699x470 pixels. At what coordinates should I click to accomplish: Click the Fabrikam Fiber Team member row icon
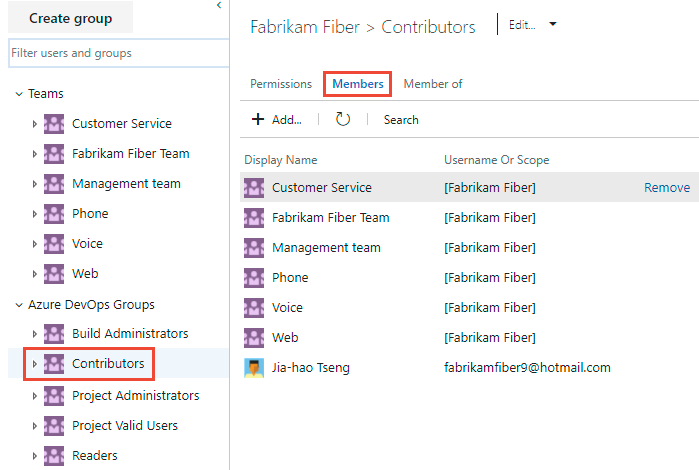click(x=254, y=218)
